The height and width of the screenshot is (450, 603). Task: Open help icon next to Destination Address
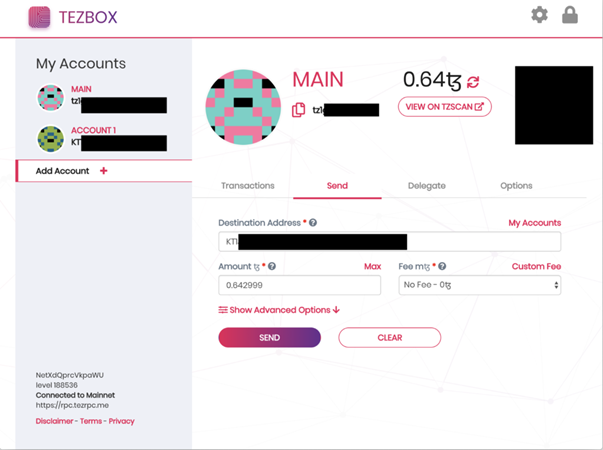(313, 223)
